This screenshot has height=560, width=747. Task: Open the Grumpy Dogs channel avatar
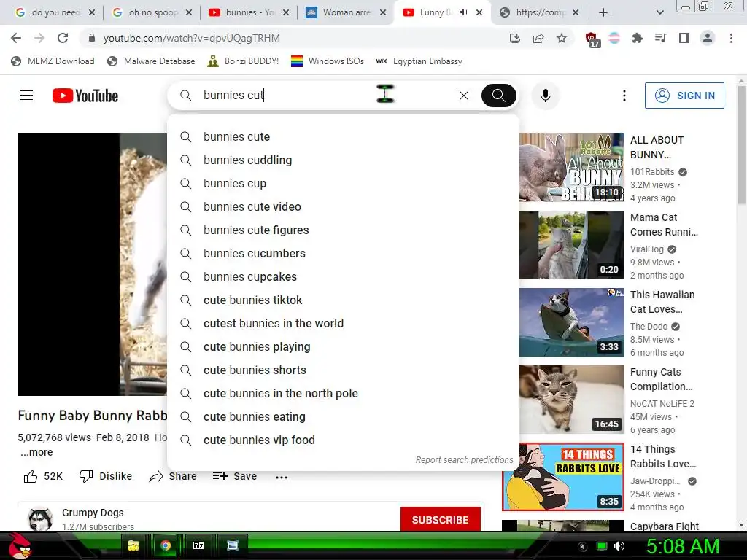pos(40,519)
